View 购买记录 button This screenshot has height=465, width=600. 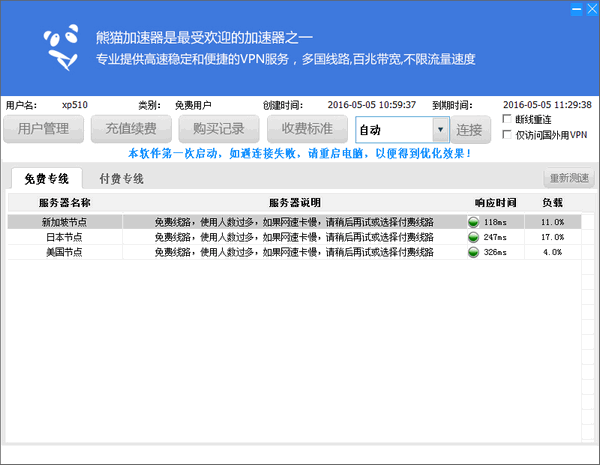219,129
